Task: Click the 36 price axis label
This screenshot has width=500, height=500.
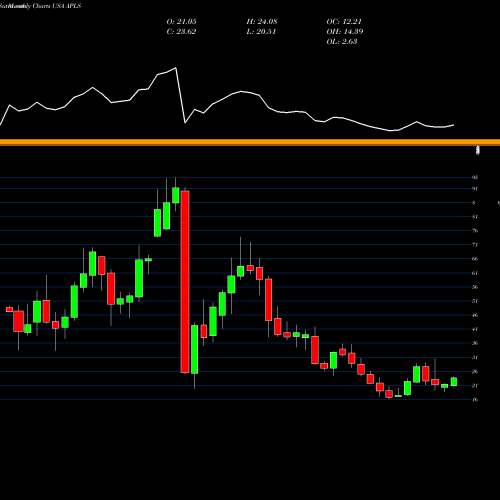Action: [475, 343]
